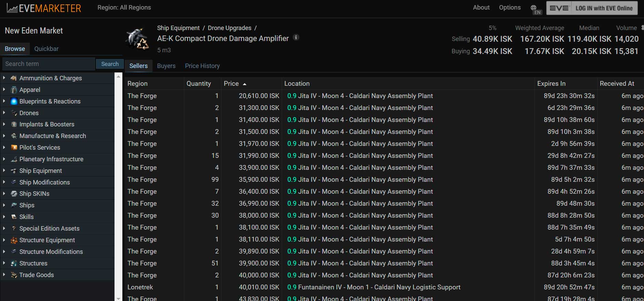
Task: Click the Structures category icon
Action: click(x=14, y=263)
